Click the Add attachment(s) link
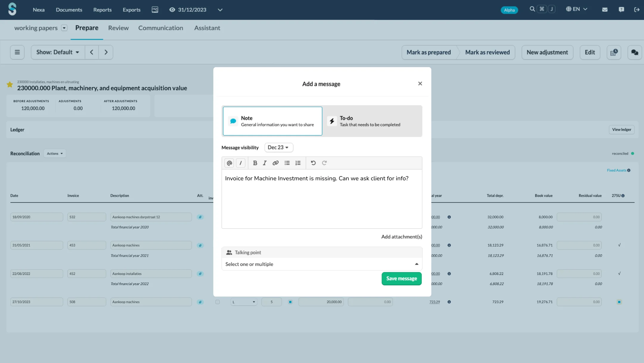This screenshot has width=644, height=363. point(401,237)
